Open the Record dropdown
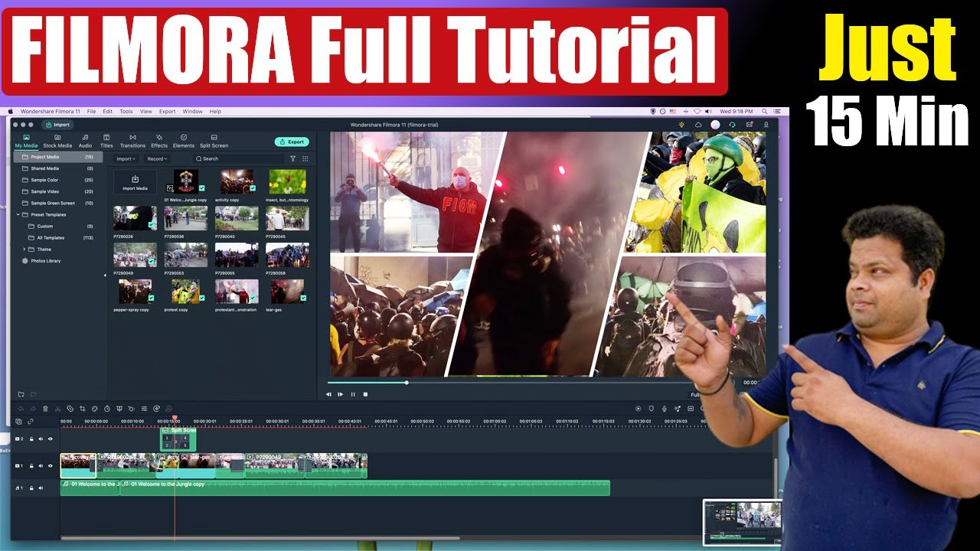The image size is (980, 551). click(157, 158)
